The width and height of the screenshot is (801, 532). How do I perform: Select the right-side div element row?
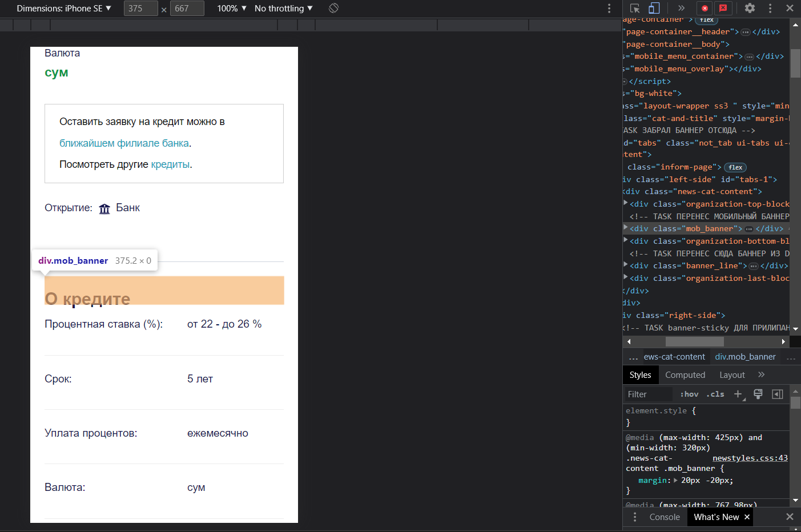coord(706,315)
